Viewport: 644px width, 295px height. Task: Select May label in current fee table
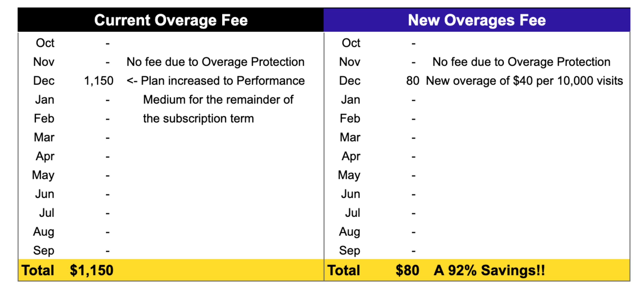point(43,175)
